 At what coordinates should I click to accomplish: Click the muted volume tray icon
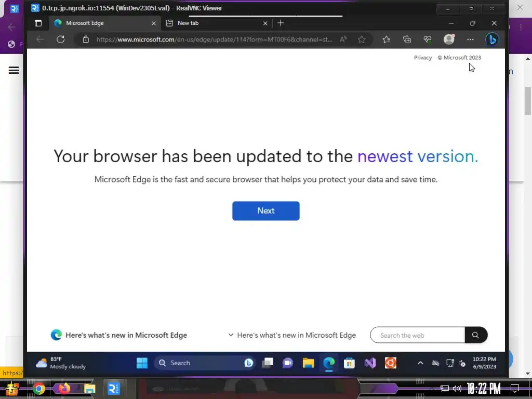point(462,363)
